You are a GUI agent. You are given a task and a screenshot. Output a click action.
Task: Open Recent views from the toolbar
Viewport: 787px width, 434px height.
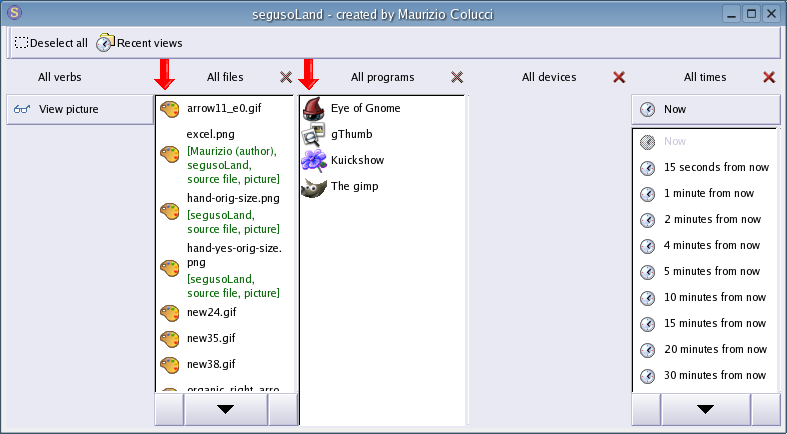click(140, 43)
